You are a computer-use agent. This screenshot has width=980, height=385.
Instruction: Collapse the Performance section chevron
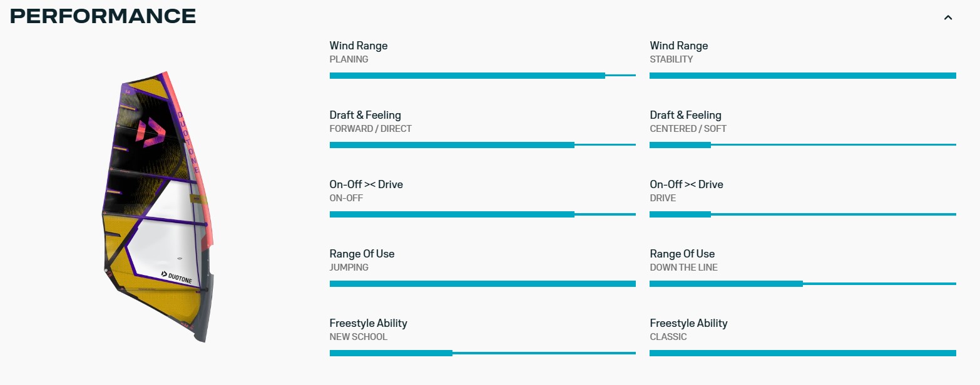[948, 17]
